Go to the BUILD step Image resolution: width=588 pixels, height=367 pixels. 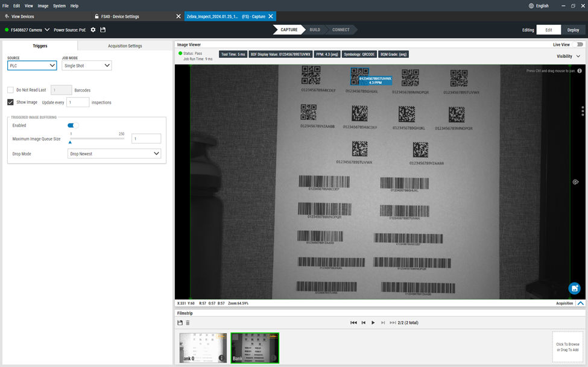click(315, 30)
